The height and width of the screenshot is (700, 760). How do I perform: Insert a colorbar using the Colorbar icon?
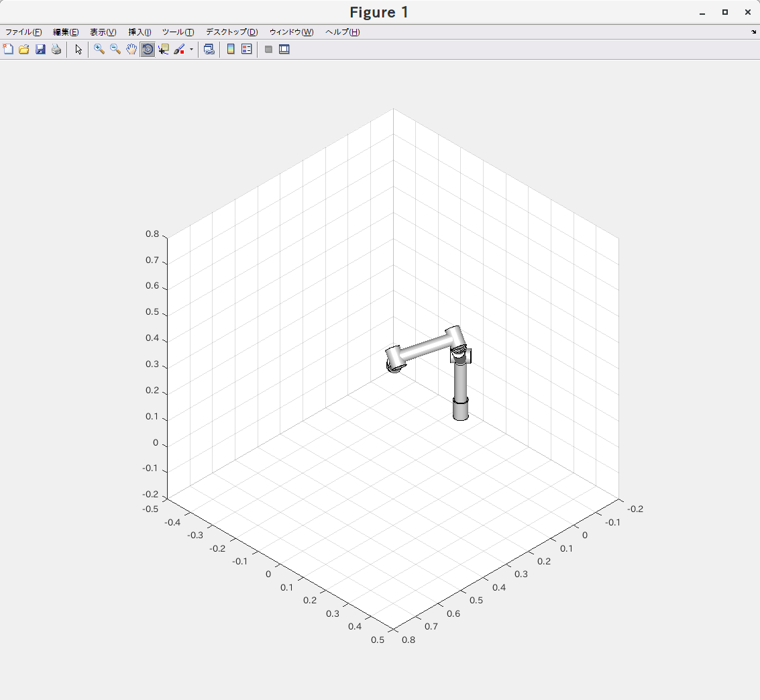tap(231, 50)
